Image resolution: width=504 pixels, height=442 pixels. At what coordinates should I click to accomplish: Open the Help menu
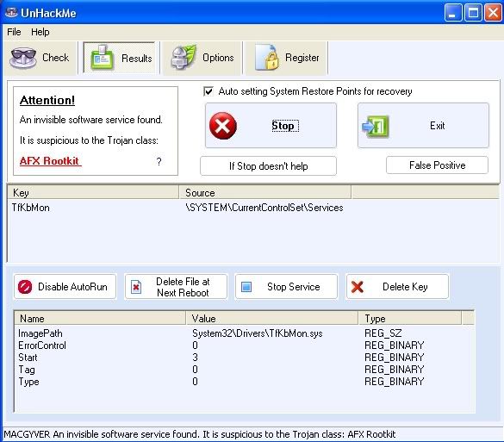tap(40, 32)
